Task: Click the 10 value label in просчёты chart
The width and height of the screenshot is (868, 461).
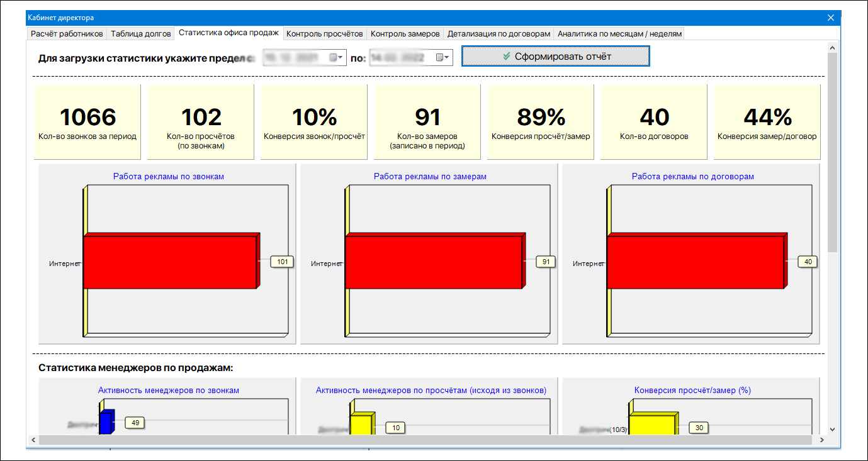Action: [x=396, y=428]
